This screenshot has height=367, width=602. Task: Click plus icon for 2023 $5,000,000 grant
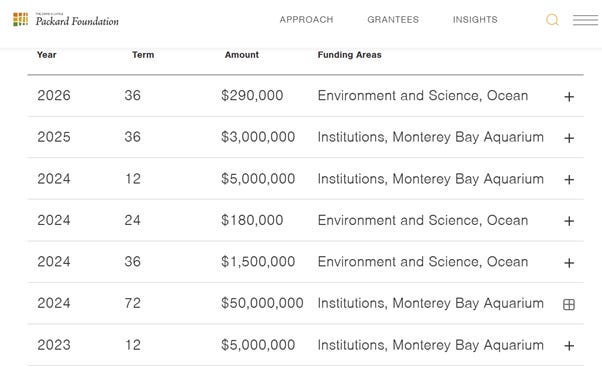point(569,346)
